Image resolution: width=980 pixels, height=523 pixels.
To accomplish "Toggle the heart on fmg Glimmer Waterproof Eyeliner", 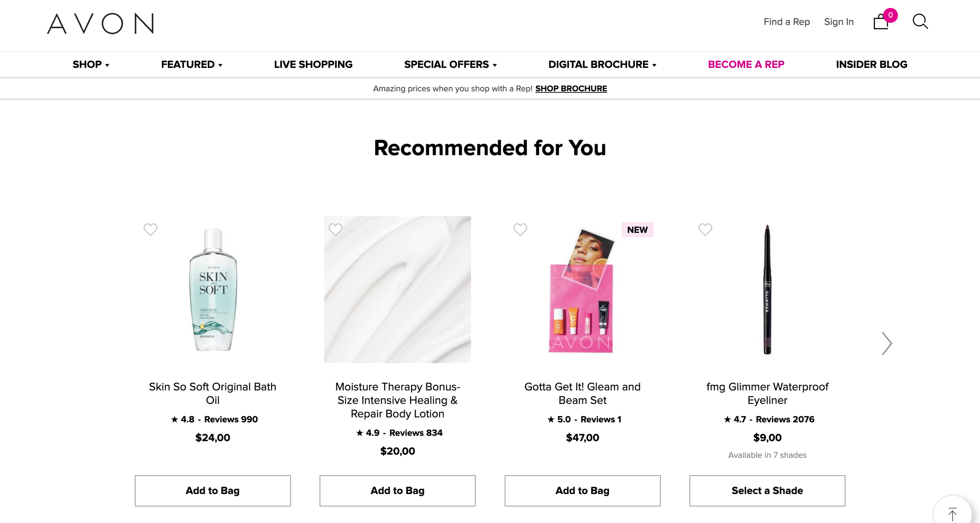I will click(x=705, y=229).
